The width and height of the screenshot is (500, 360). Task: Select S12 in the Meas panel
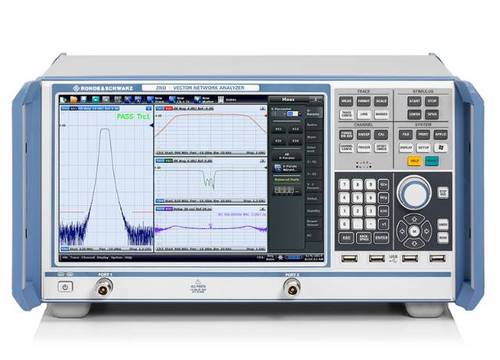pyautogui.click(x=295, y=129)
